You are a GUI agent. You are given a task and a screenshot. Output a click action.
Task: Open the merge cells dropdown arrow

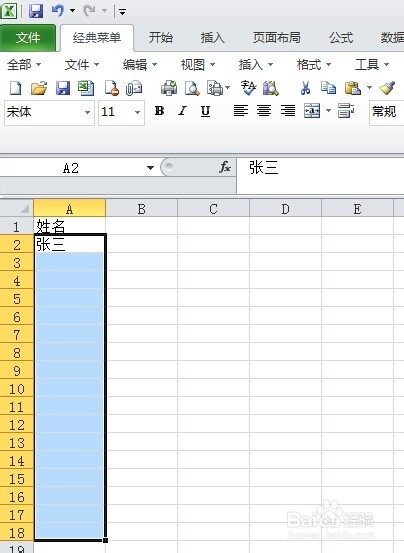point(328,111)
